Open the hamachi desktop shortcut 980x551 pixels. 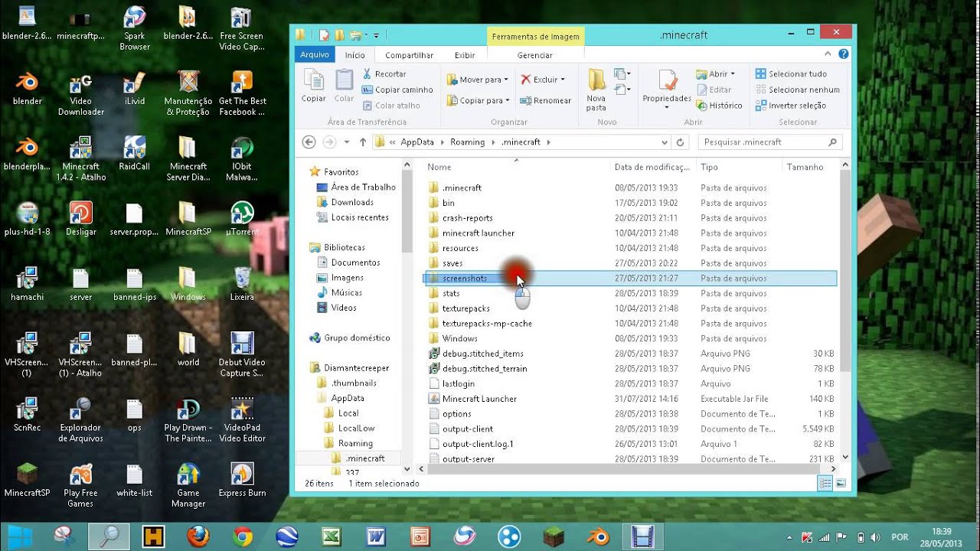(x=27, y=284)
